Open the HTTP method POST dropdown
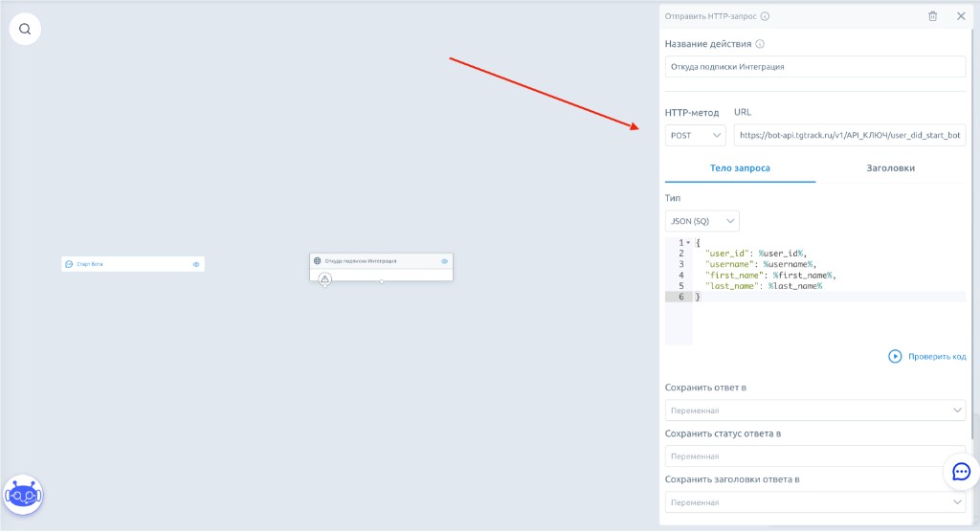The image size is (980, 532). point(695,135)
